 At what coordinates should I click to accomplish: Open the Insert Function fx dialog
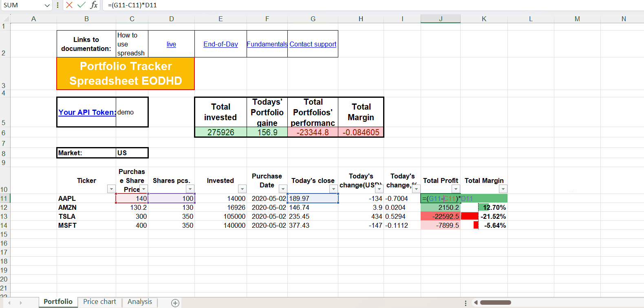(94, 5)
